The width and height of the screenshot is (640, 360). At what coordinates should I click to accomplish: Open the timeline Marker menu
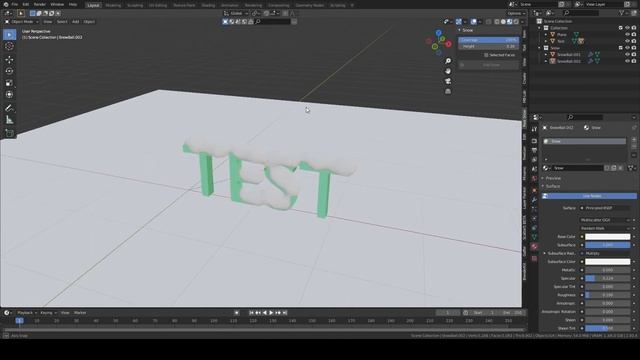point(80,313)
